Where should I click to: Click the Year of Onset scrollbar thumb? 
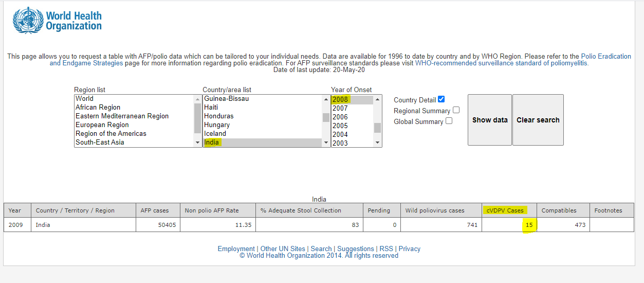(378, 128)
